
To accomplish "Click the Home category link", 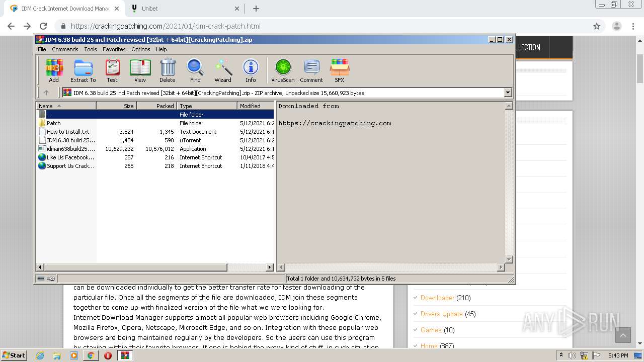I will (x=429, y=346).
